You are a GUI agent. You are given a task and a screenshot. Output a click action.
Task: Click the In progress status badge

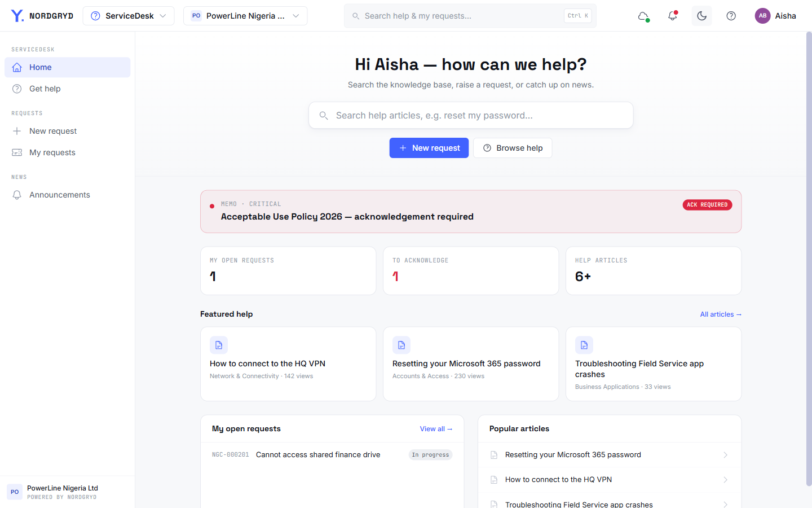point(431,455)
